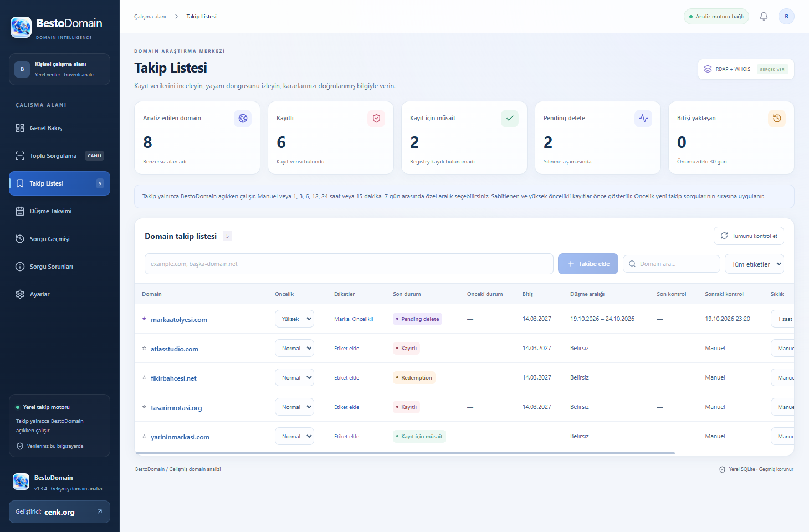Click the horizontal scrollbar under the table

pyautogui.click(x=405, y=453)
